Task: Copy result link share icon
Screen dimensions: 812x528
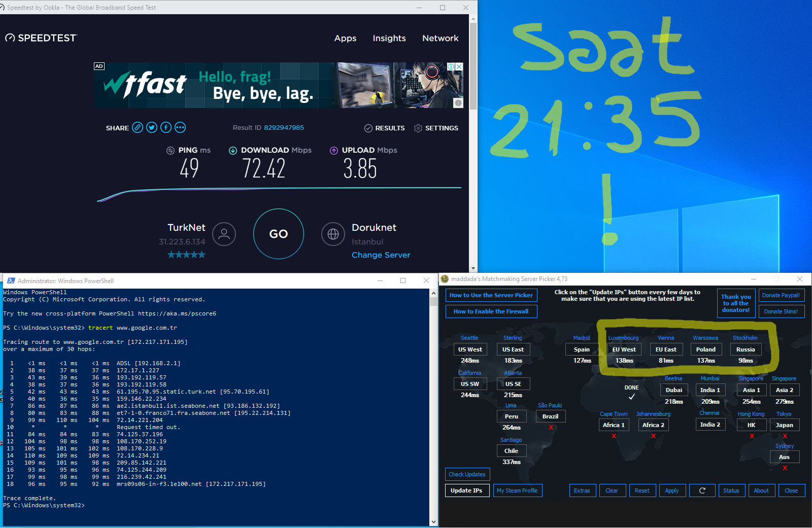Action: pos(138,127)
